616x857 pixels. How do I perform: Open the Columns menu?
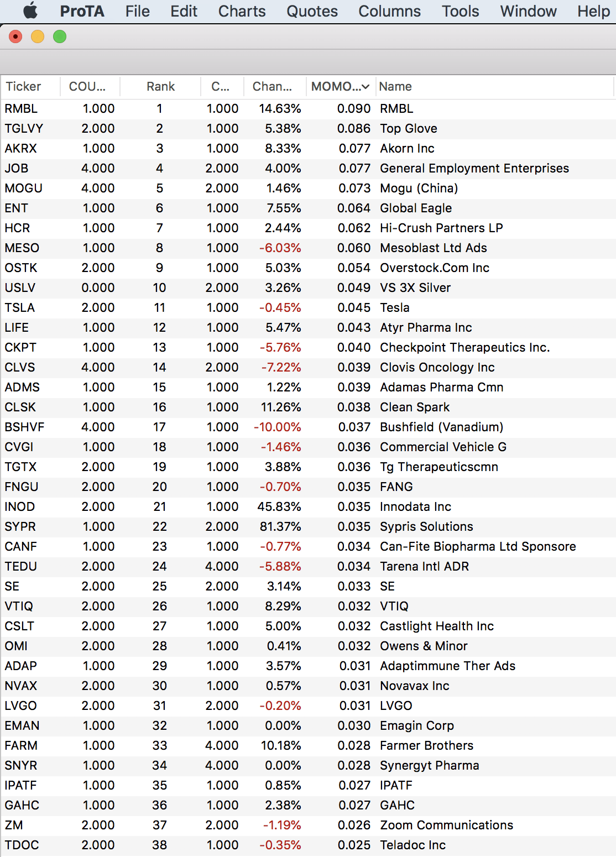[389, 11]
